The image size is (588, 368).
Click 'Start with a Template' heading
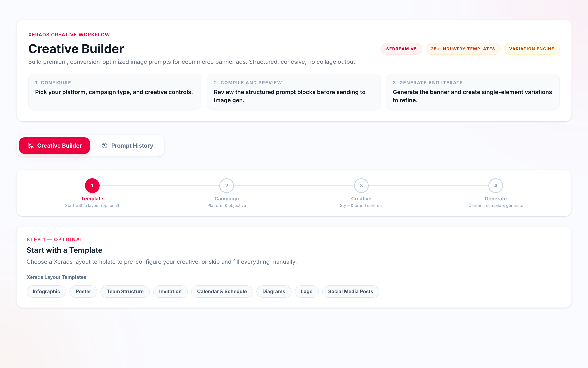coord(64,250)
